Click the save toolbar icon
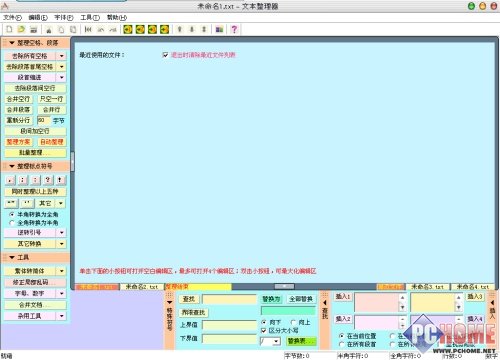The image size is (500, 360). click(x=33, y=29)
